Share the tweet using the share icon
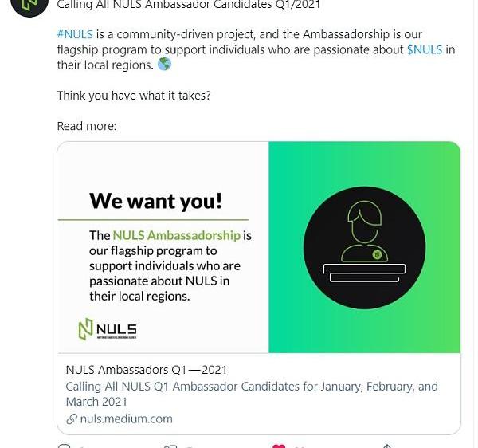 pyautogui.click(x=386, y=446)
